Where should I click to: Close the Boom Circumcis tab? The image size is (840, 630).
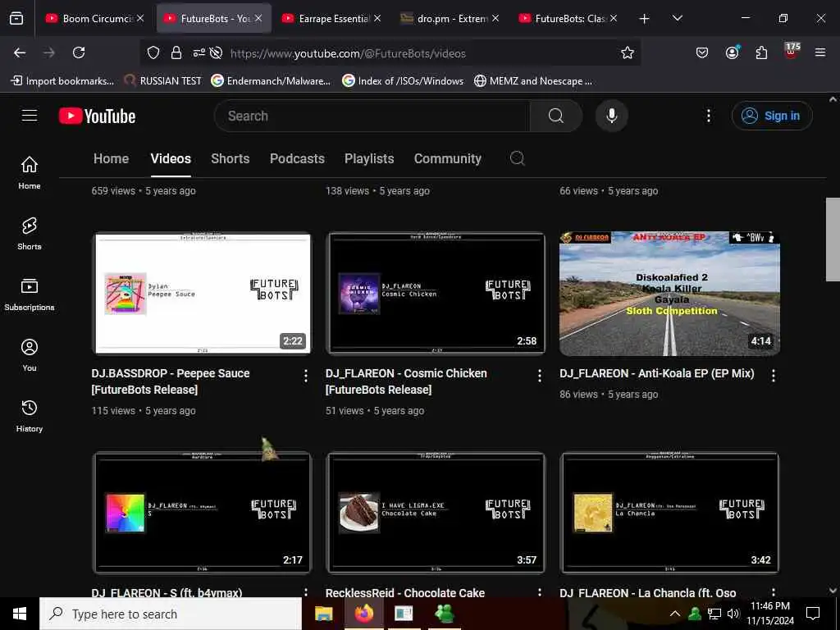tap(140, 18)
